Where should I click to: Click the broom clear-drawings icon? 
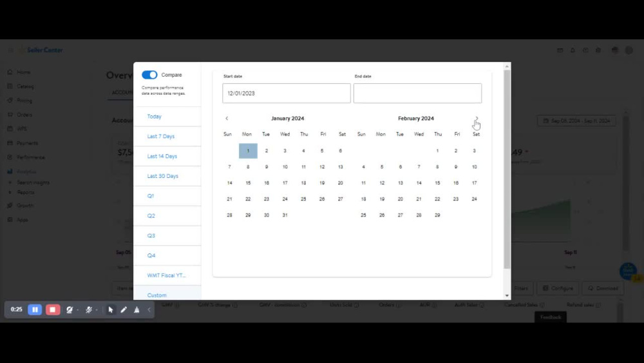(137, 309)
